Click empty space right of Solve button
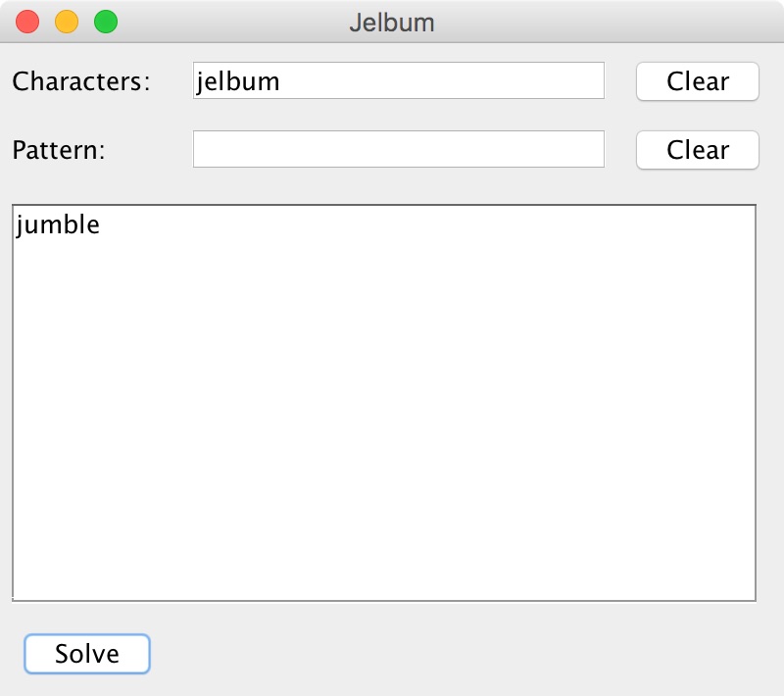The height and width of the screenshot is (696, 784). tap(441, 654)
